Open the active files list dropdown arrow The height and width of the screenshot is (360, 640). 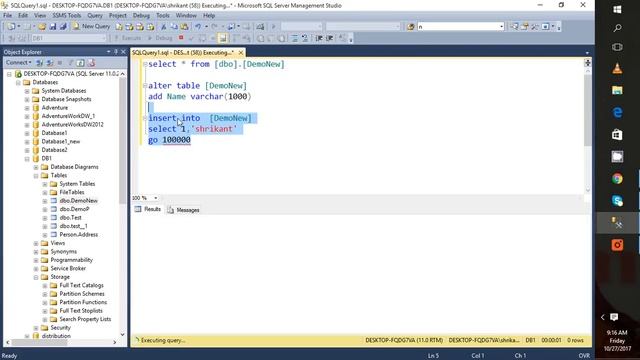(587, 53)
